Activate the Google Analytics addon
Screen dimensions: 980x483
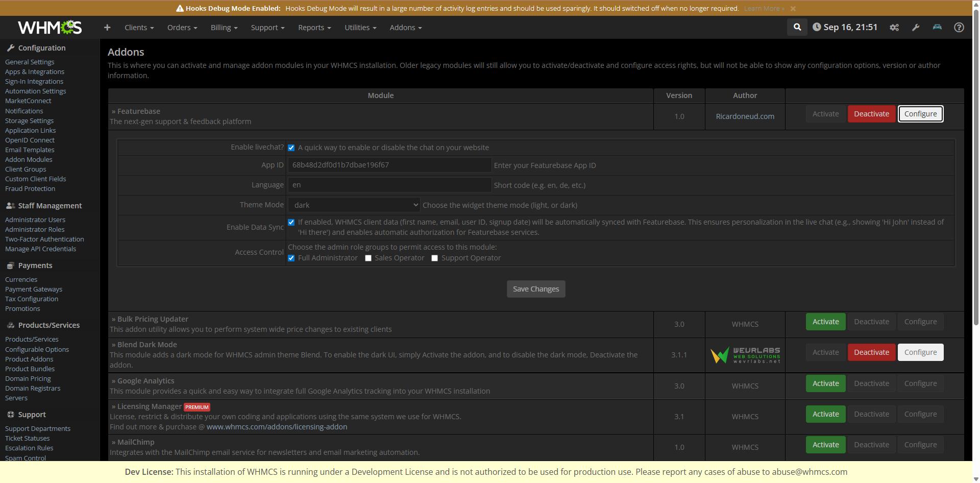point(825,384)
